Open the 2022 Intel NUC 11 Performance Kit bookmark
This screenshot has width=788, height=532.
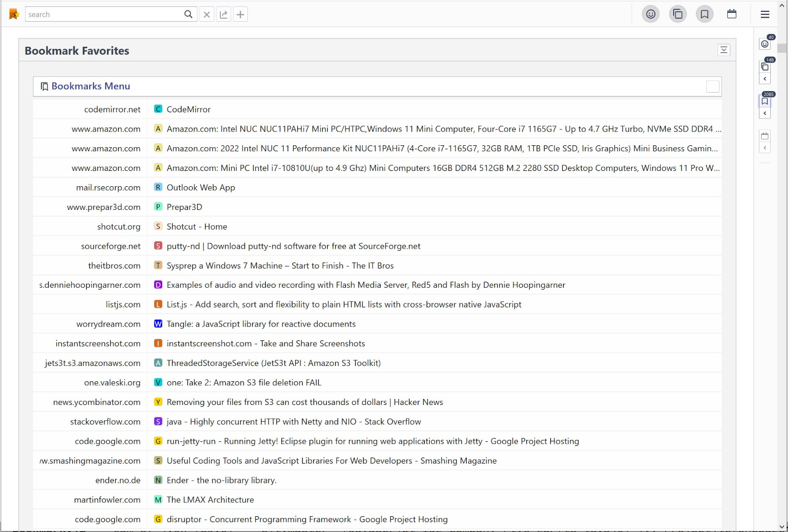[x=442, y=148]
